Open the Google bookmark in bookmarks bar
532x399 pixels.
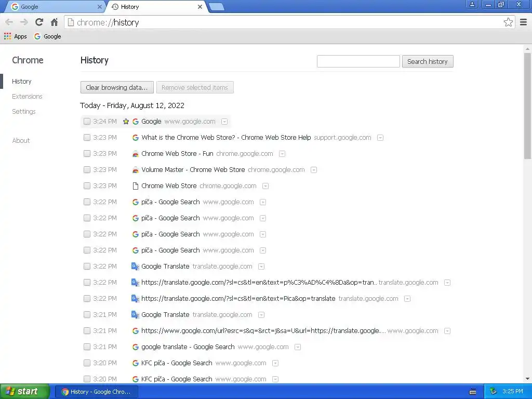(47, 36)
